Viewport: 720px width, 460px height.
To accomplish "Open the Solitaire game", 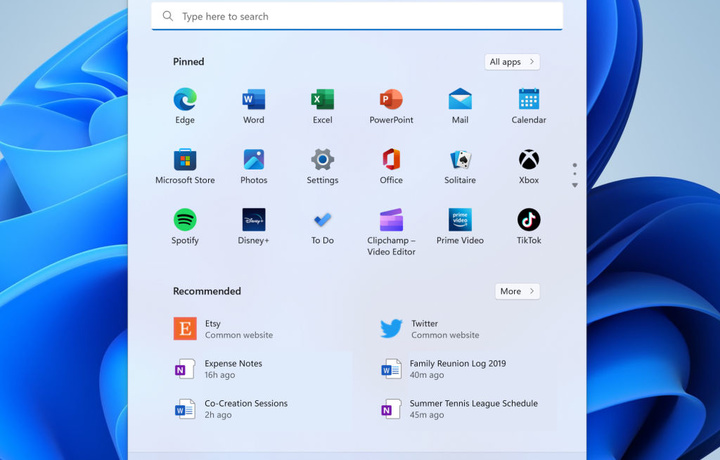I will [x=460, y=166].
